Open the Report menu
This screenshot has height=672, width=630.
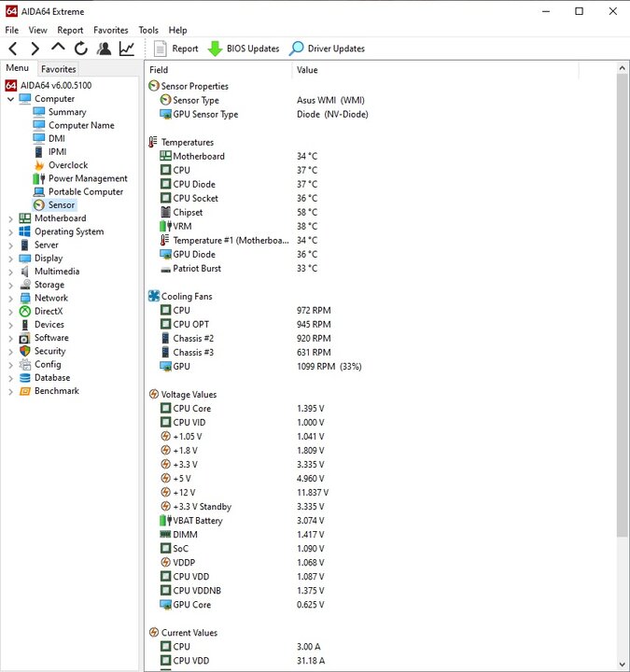[70, 30]
